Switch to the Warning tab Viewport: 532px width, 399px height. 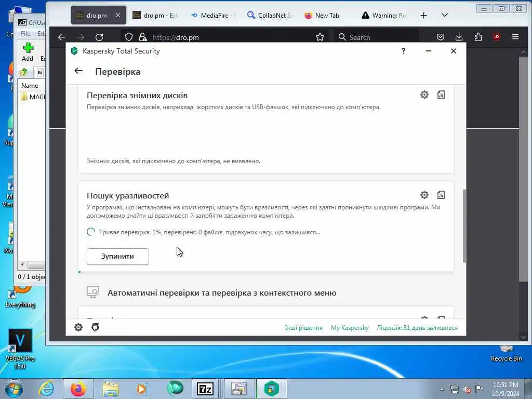click(x=384, y=15)
